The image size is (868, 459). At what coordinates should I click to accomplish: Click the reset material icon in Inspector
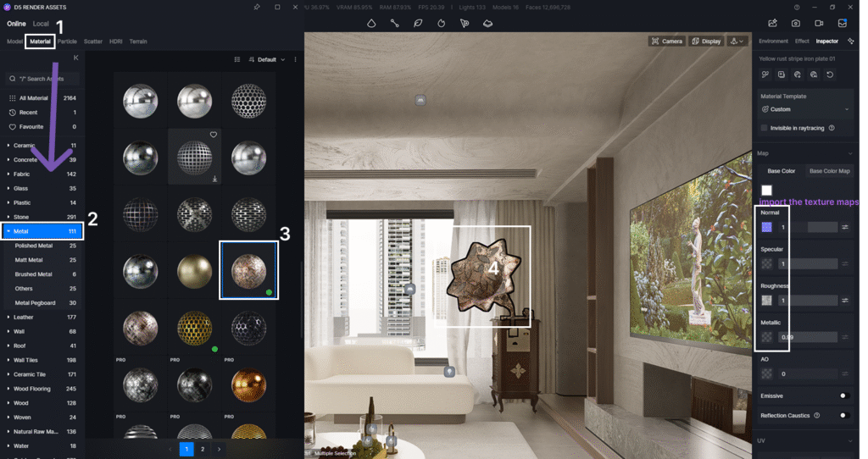[x=829, y=75]
